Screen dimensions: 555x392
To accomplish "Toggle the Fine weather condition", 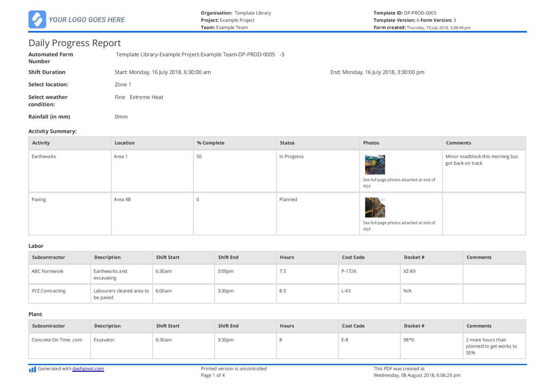I will click(x=120, y=97).
